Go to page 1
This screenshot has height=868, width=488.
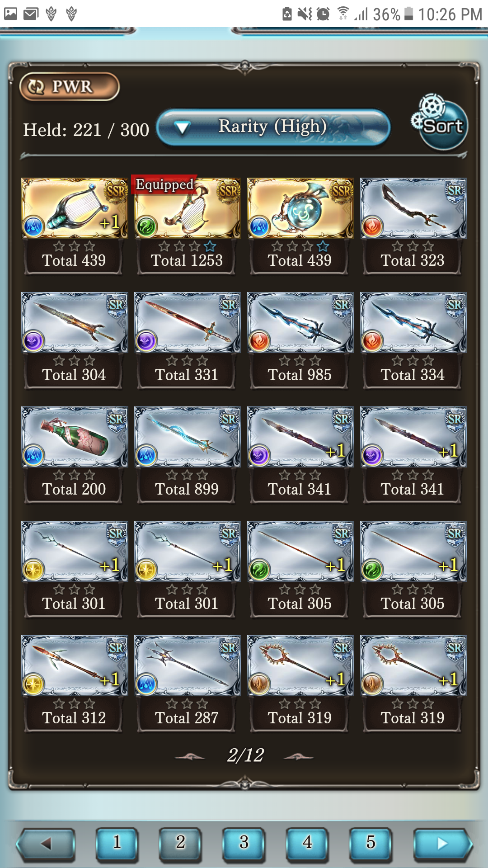(117, 844)
